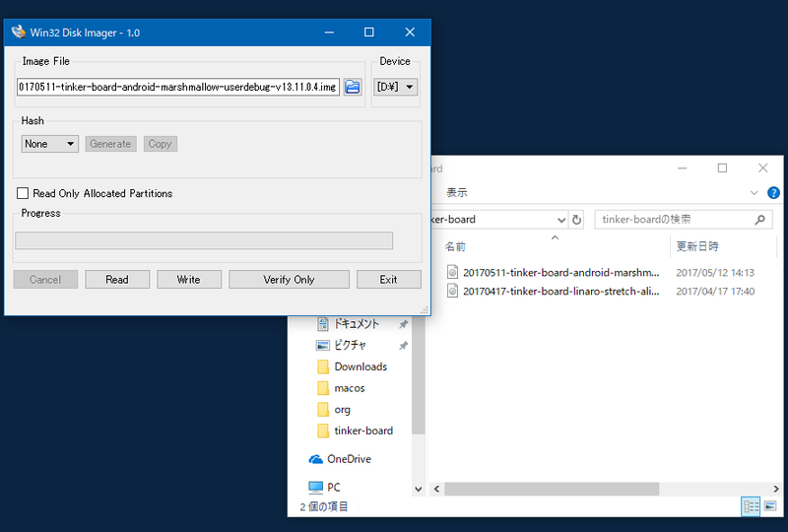Click the Image File path text field

[x=178, y=87]
